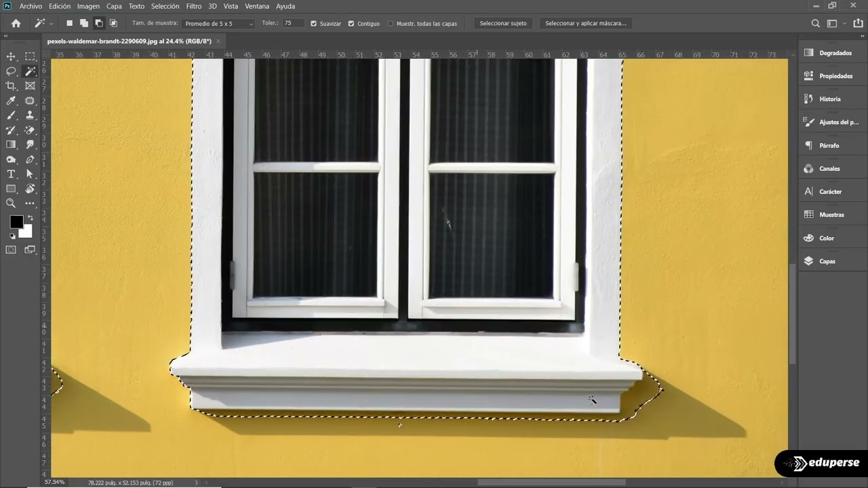Click the background color swatch

[x=26, y=232]
